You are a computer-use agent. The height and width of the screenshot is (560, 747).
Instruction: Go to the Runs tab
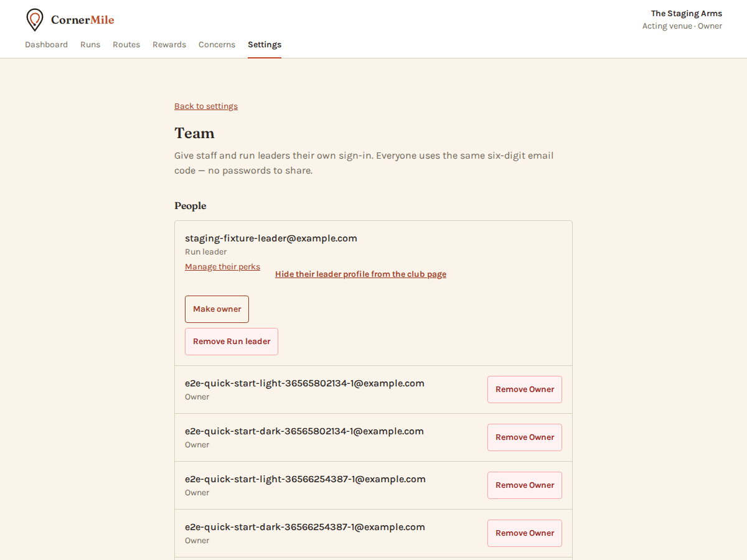point(90,45)
